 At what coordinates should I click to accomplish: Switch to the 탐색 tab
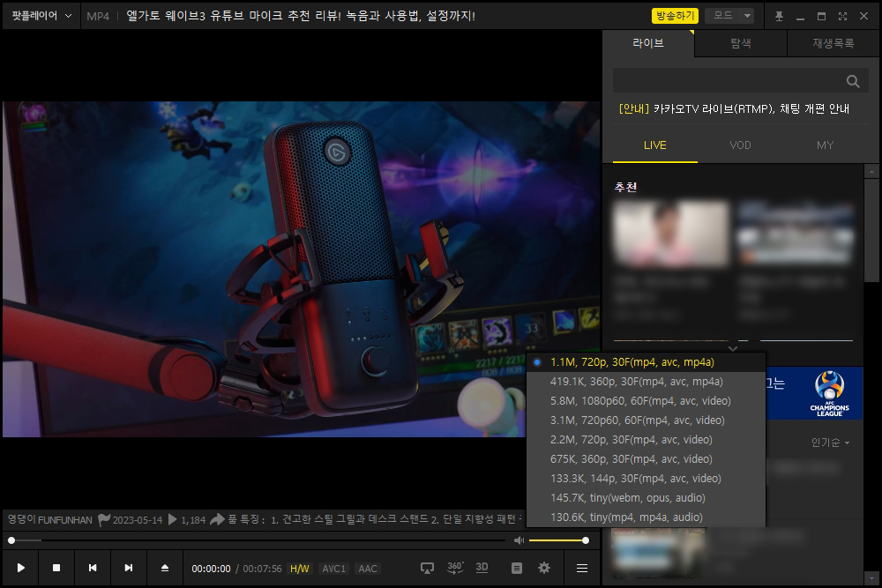coord(740,43)
